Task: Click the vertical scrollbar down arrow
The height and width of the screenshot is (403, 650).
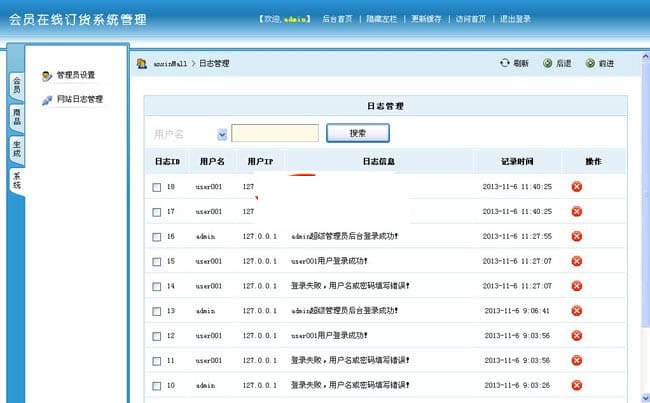Action: coord(645,397)
